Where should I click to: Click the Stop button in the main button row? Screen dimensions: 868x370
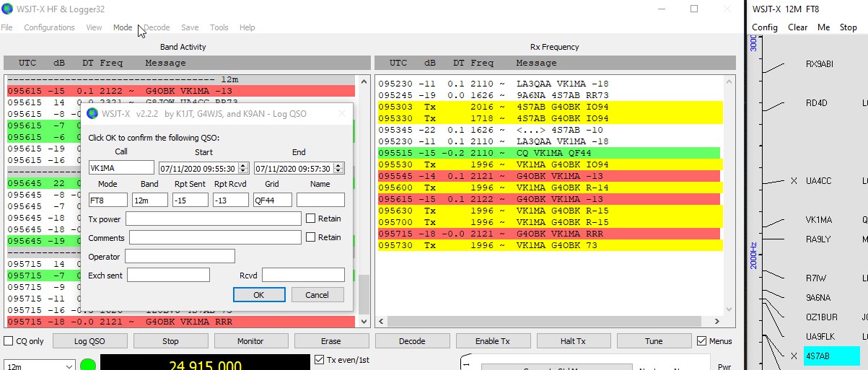(x=170, y=341)
